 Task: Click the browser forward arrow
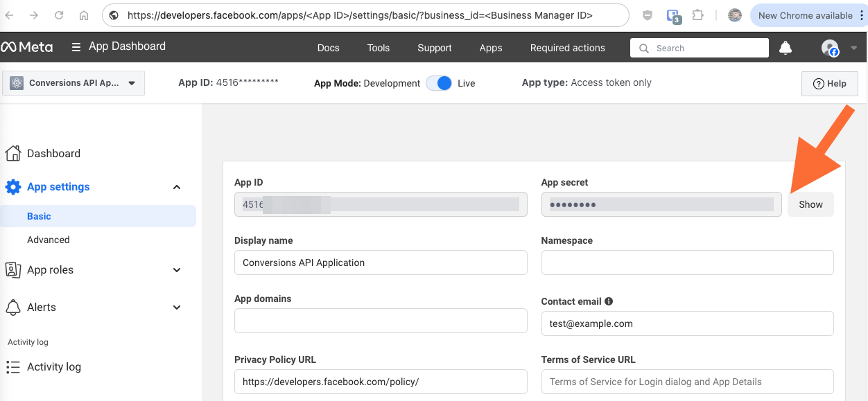coord(34,15)
